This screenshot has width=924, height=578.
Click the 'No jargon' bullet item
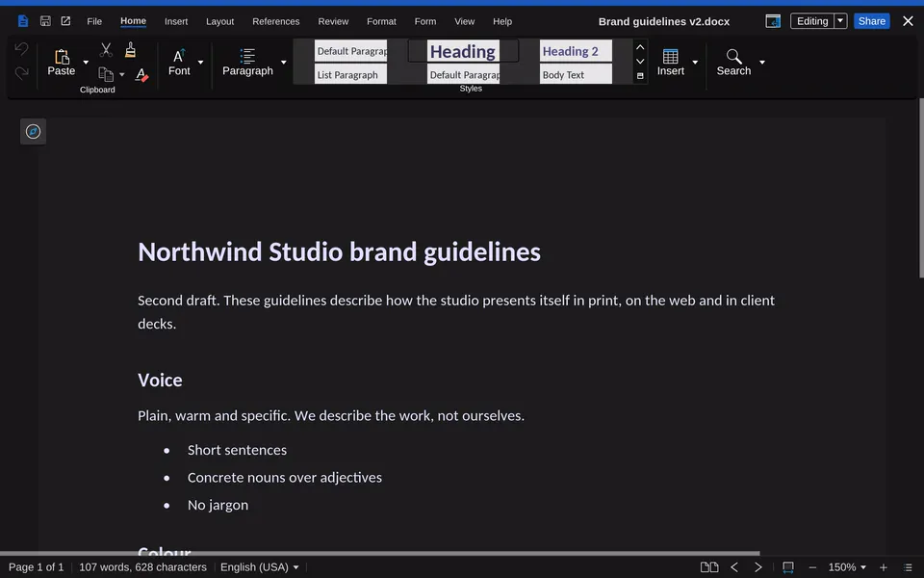[x=218, y=506]
